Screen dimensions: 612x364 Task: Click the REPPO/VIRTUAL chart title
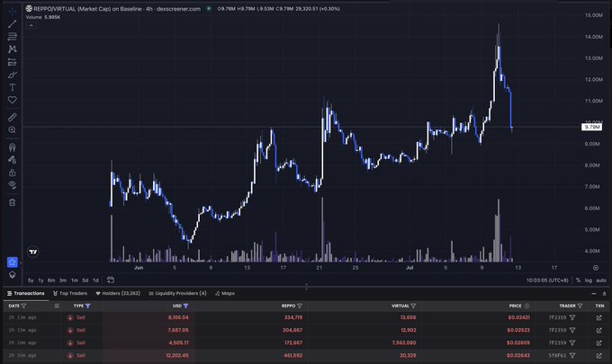click(x=113, y=9)
